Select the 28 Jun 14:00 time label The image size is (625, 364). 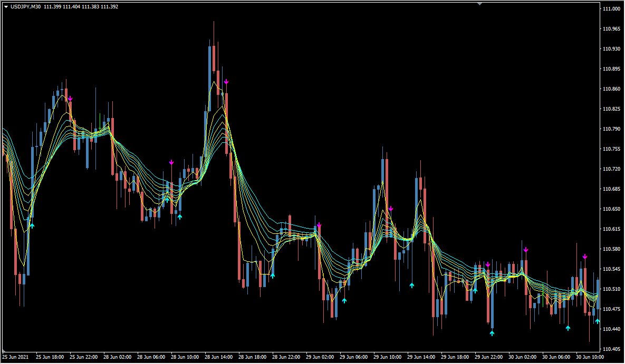pos(218,357)
